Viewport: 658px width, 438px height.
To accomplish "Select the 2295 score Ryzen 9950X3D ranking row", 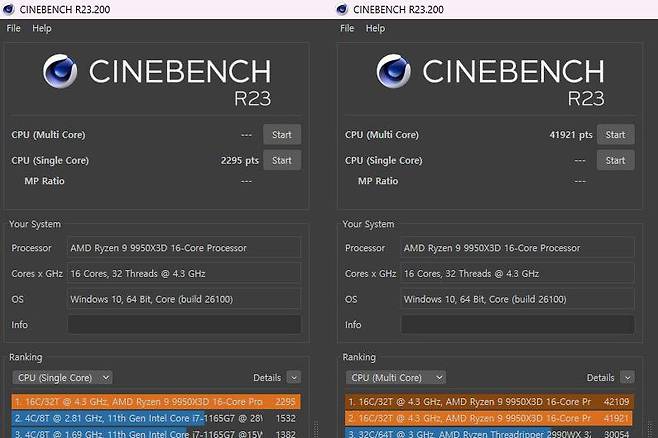I will pyautogui.click(x=155, y=401).
